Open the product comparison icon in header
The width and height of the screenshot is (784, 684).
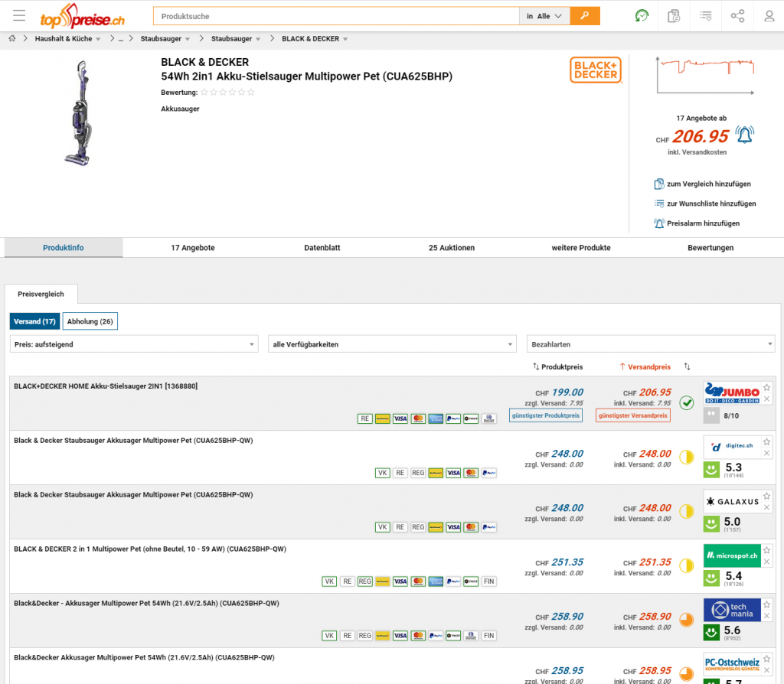[x=674, y=16]
